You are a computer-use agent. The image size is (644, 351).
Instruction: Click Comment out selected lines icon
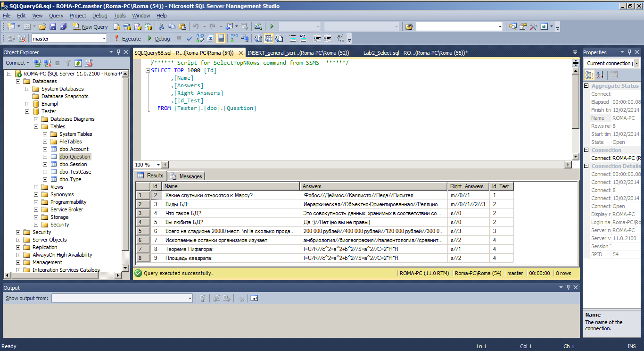click(x=292, y=39)
